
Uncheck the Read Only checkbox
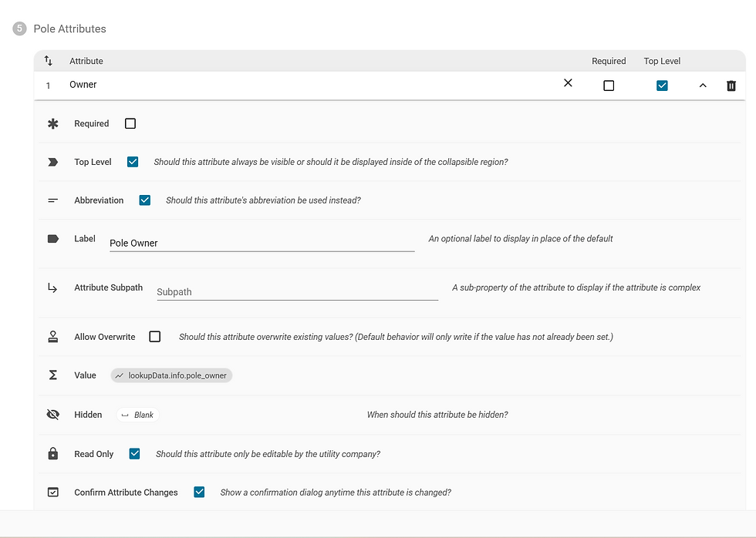tap(134, 454)
